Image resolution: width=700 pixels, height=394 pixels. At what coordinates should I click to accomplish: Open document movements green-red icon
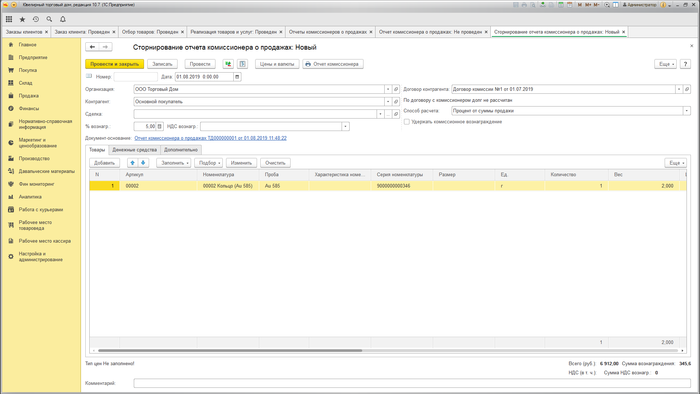[228, 64]
